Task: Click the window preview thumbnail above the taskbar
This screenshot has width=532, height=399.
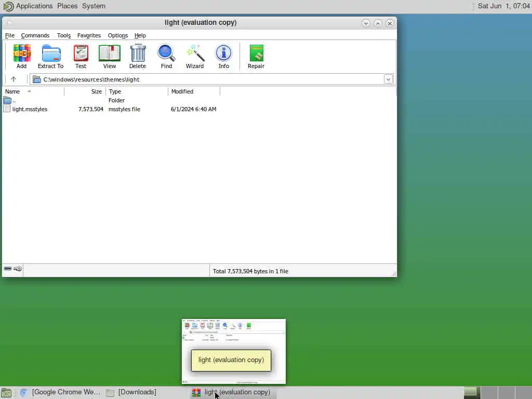Action: click(x=234, y=351)
